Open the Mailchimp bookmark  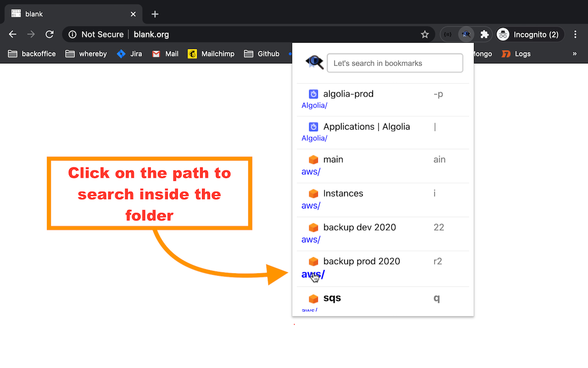(211, 54)
